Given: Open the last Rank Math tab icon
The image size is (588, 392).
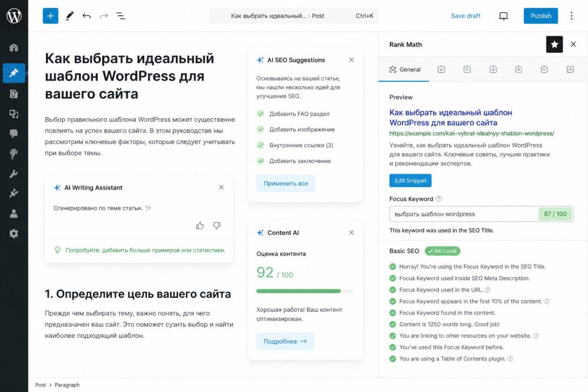Looking at the screenshot, I should click(570, 69).
